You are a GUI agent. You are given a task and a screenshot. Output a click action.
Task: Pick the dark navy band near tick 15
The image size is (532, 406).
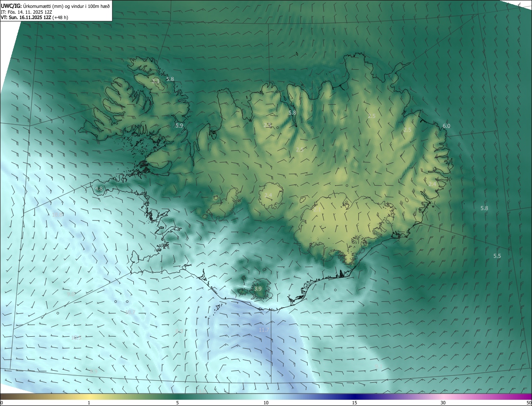point(355,396)
